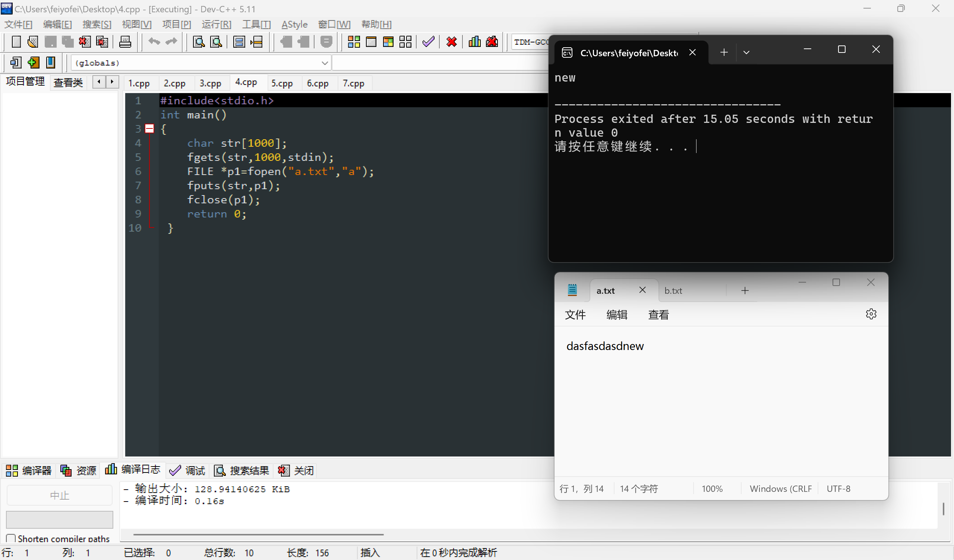The image size is (954, 560).
Task: Collapse the code fold at line 3
Action: pos(149,129)
